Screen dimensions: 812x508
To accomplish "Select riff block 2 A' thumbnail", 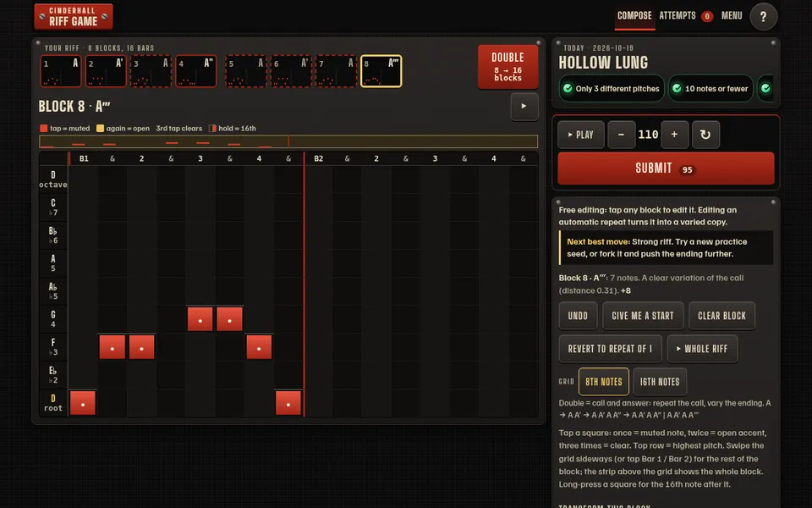I will point(106,71).
